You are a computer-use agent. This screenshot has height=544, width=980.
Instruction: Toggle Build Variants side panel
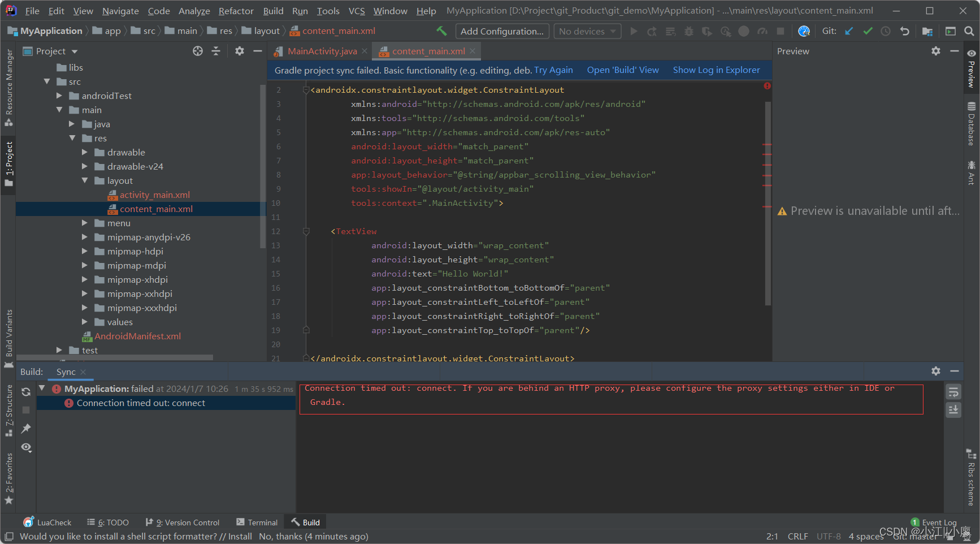(x=8, y=339)
